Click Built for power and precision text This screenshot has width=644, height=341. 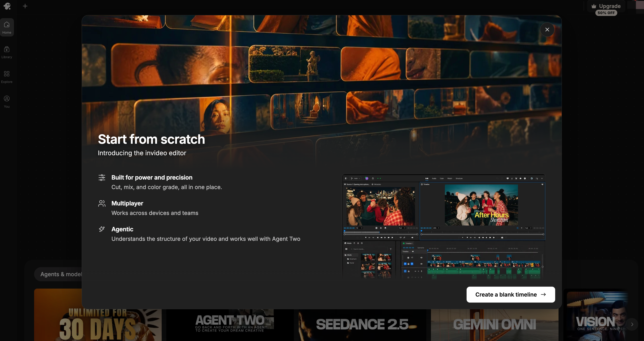click(x=152, y=178)
